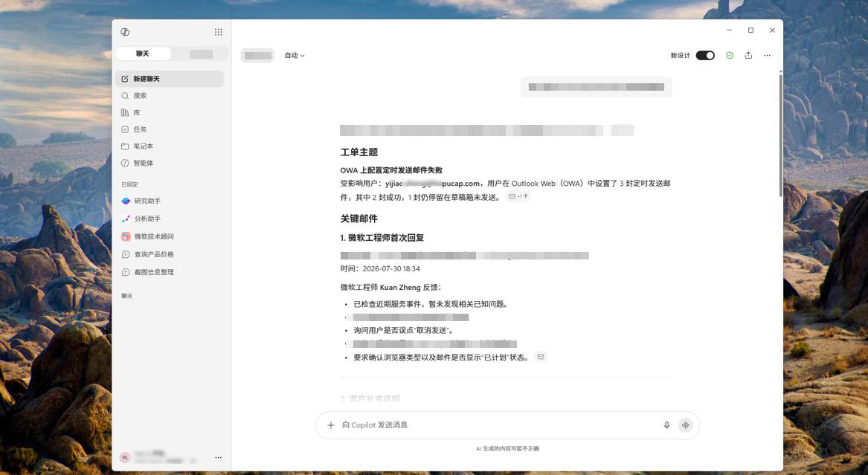The image size is (868, 475).
Task: Switch to the 聊天 tab
Action: [143, 54]
